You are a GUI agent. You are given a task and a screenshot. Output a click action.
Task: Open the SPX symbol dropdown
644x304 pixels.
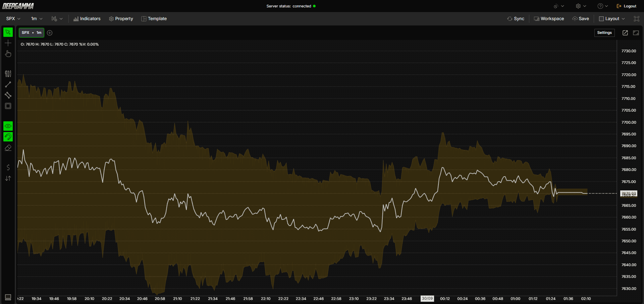click(x=13, y=19)
